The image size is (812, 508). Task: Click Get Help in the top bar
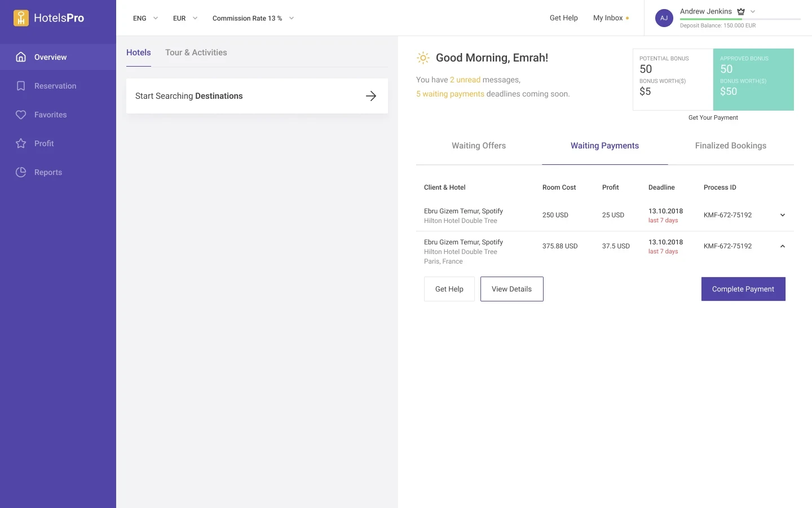pos(564,18)
